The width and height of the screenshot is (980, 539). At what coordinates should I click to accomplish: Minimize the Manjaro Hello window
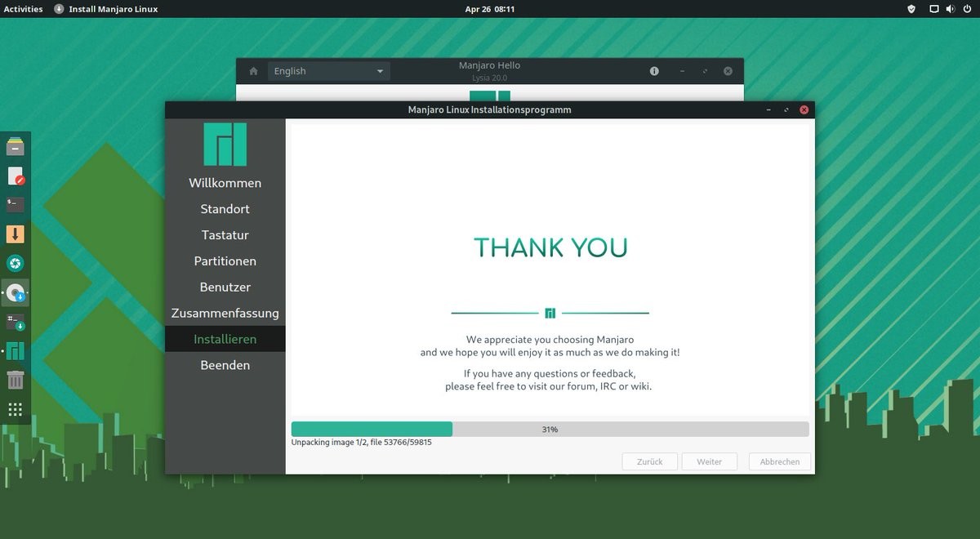(x=682, y=71)
